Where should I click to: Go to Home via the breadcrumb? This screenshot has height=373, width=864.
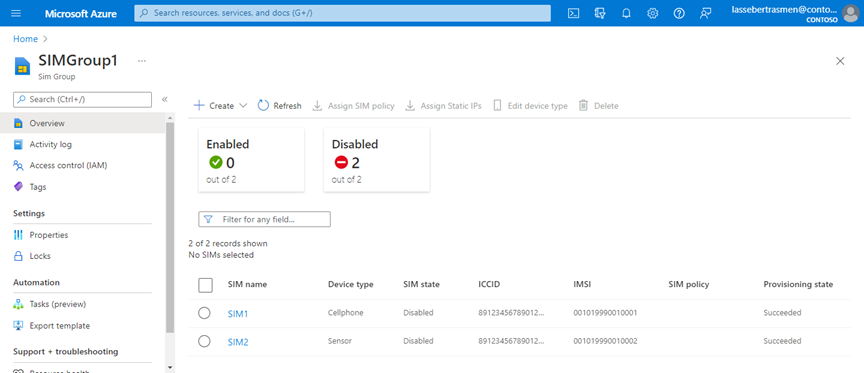click(25, 39)
